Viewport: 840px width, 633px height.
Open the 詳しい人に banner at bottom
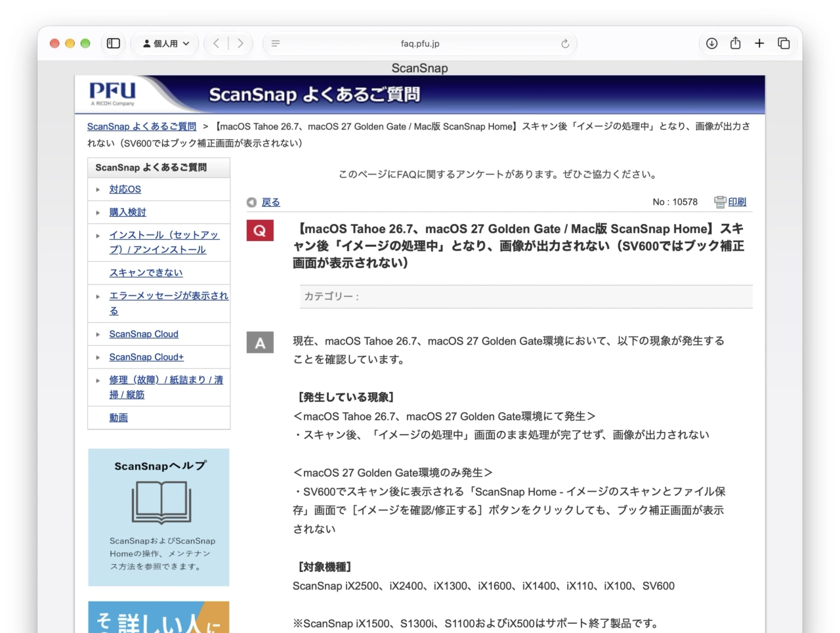(159, 617)
